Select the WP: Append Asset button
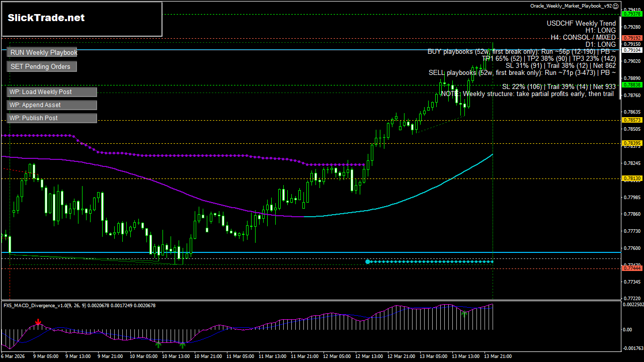This screenshot has width=644, height=362. coord(52,105)
